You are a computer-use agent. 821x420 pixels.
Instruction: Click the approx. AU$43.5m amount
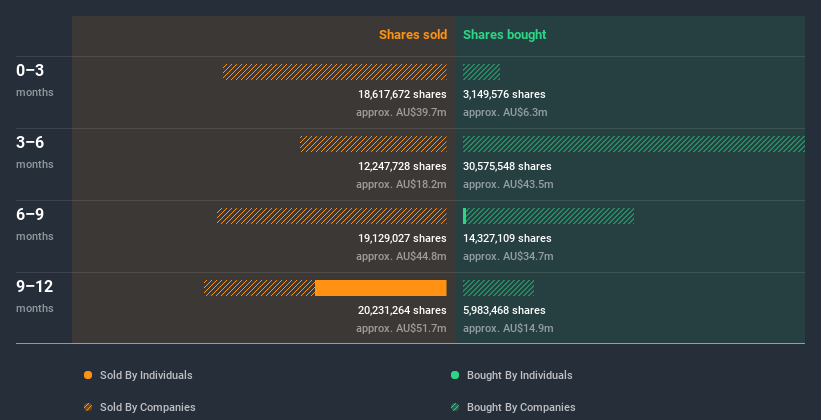pos(508,184)
